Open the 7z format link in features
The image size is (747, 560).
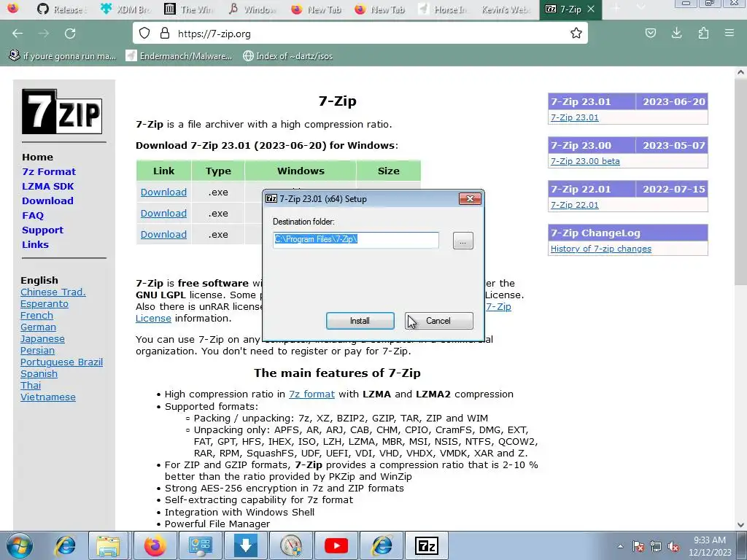tap(311, 394)
